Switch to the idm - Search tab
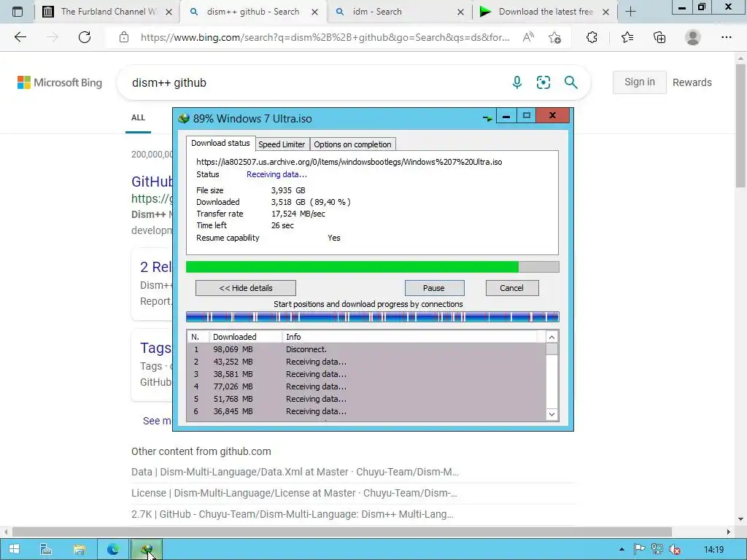Screen dimensions: 747x560 [398, 12]
